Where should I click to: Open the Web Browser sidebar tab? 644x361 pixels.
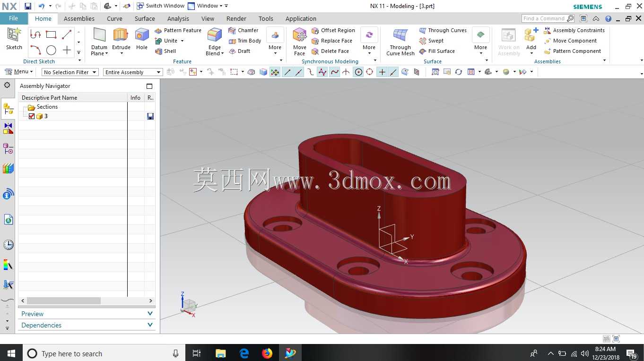(x=8, y=220)
